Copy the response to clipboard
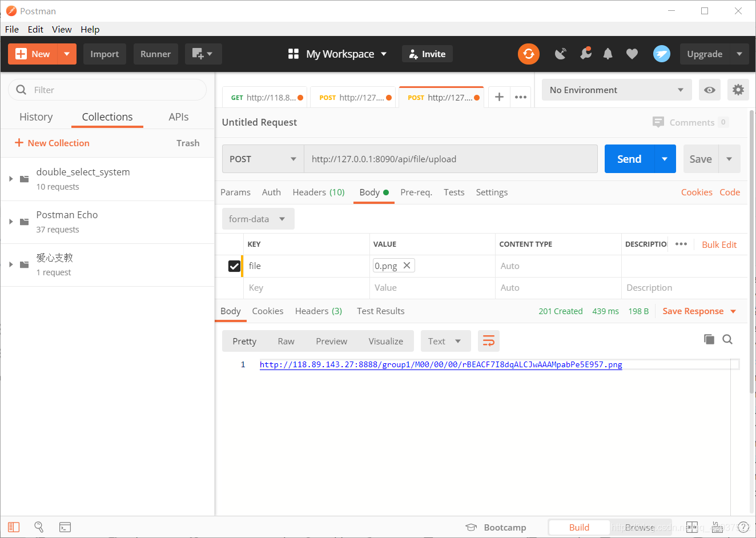 coord(709,339)
